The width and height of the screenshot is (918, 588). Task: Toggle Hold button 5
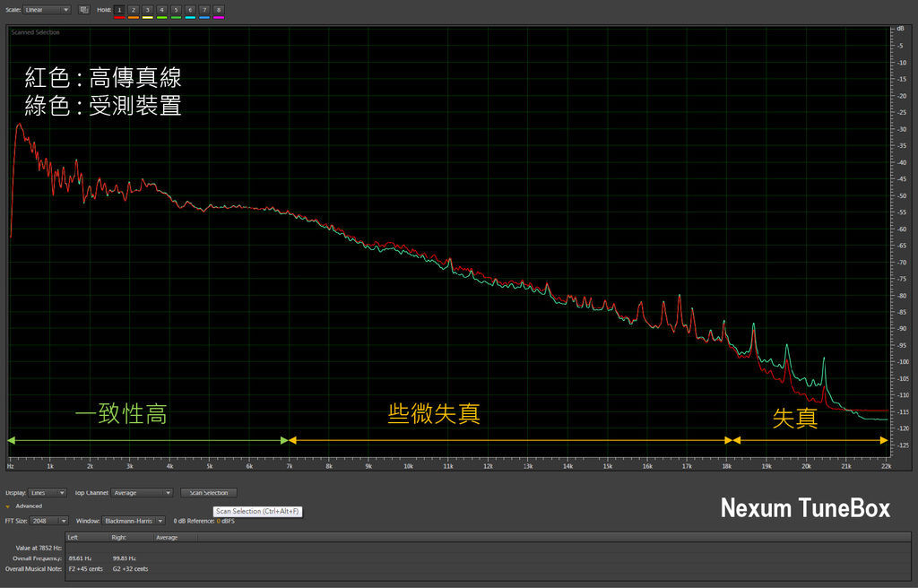click(176, 10)
